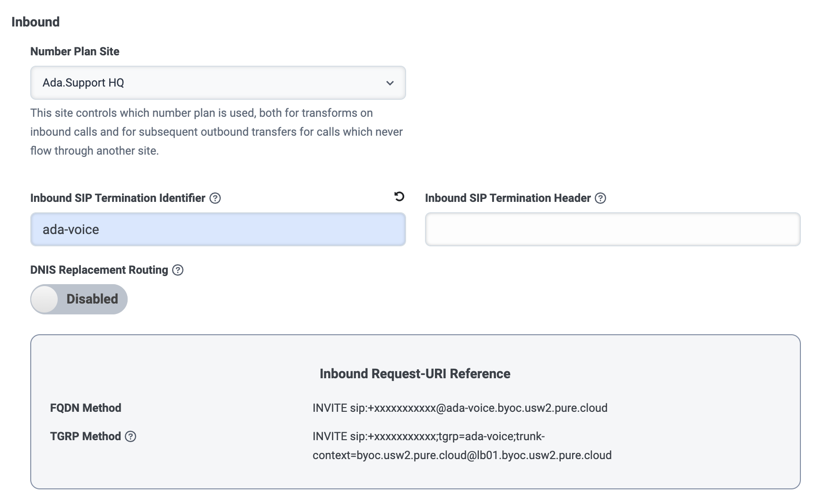Click the Inbound Request-URI Reference heading
This screenshot has height=504, width=816.
pos(415,374)
